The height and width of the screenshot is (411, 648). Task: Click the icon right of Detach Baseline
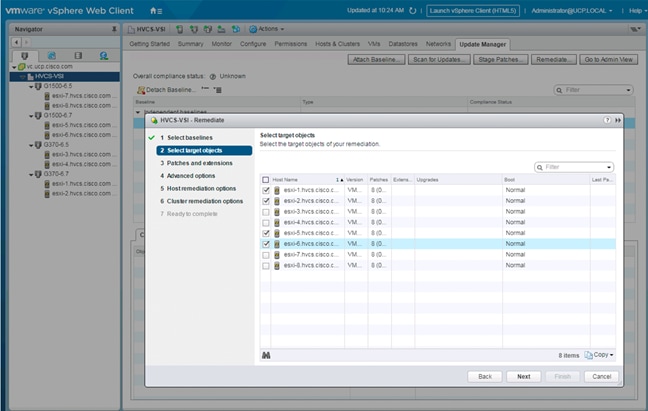(x=205, y=89)
